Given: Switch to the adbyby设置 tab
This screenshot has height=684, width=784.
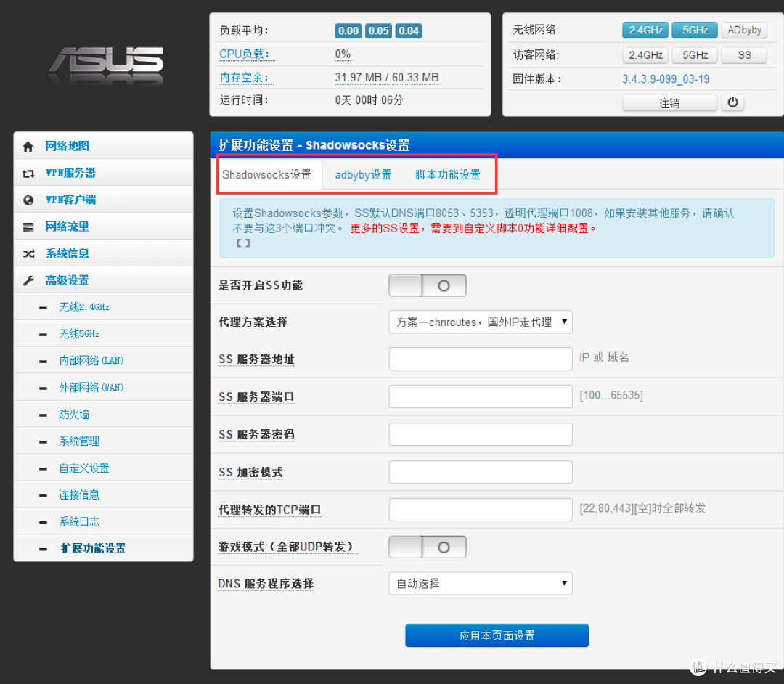Looking at the screenshot, I should click(363, 174).
